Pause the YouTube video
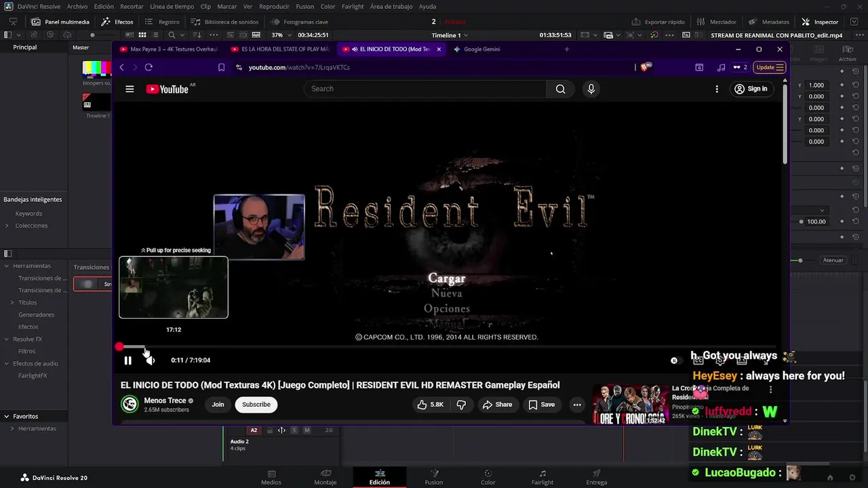 [x=127, y=361]
